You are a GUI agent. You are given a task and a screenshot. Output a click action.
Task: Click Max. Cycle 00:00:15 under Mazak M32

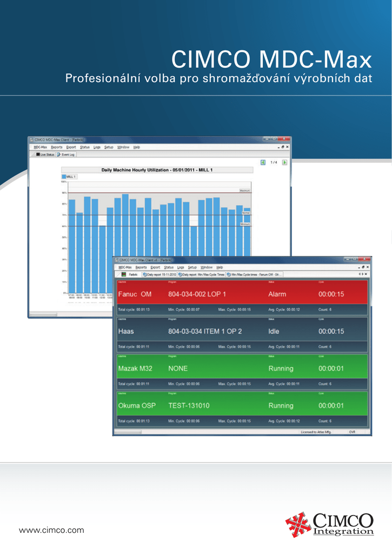pos(235,384)
